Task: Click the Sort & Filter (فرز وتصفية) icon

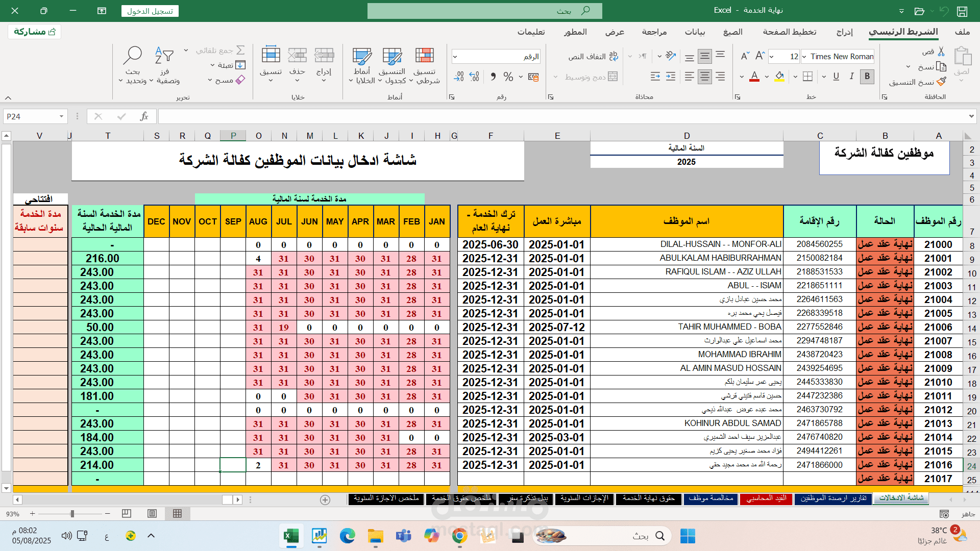Action: [x=164, y=56]
